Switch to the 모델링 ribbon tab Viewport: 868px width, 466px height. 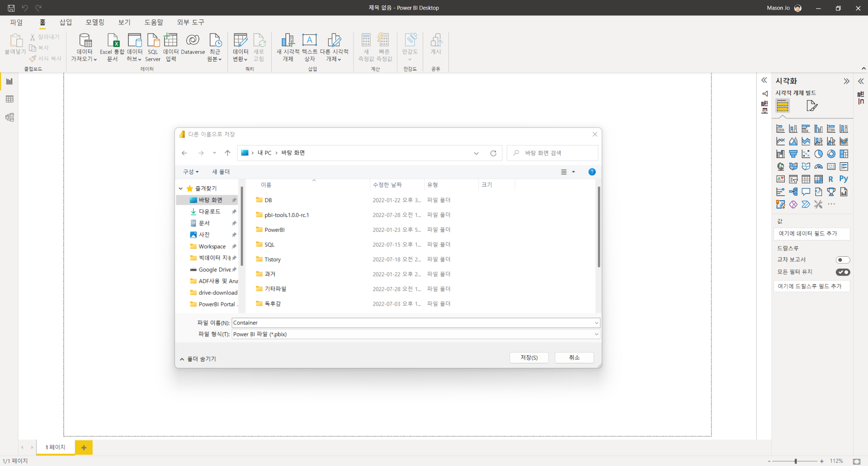point(95,22)
